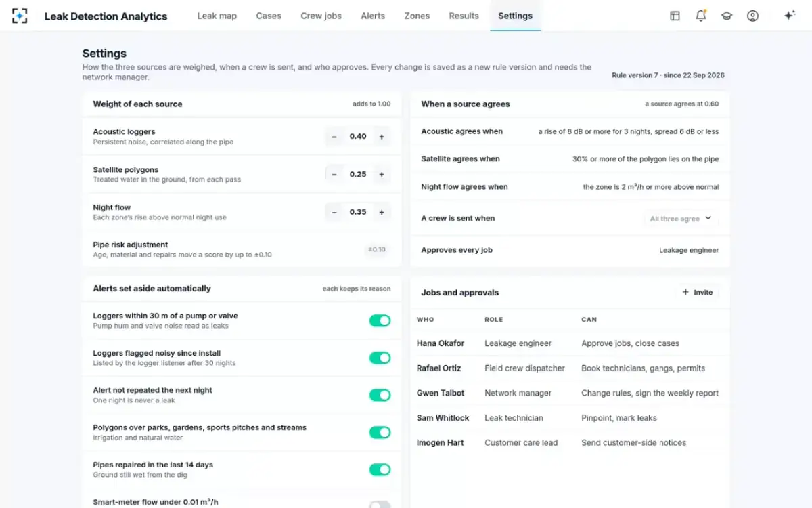Click the Satellite polygons weight value 0.25
This screenshot has width=812, height=508.
[358, 175]
